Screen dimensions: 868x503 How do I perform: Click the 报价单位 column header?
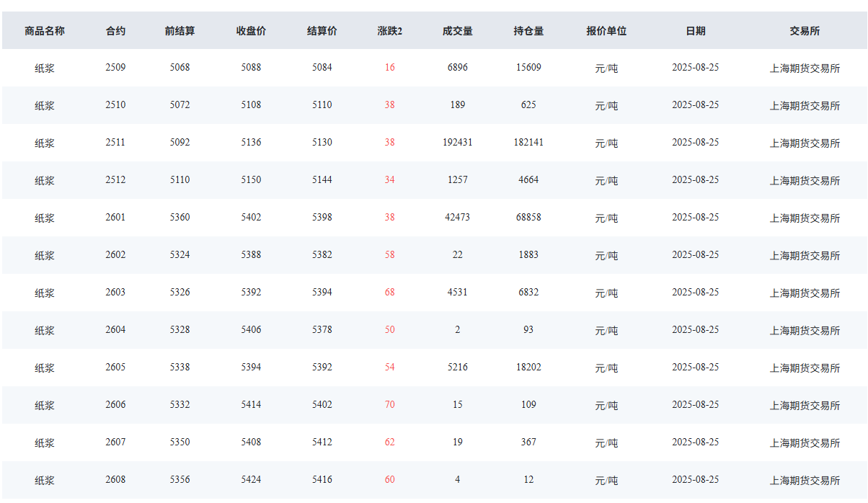pyautogui.click(x=606, y=31)
